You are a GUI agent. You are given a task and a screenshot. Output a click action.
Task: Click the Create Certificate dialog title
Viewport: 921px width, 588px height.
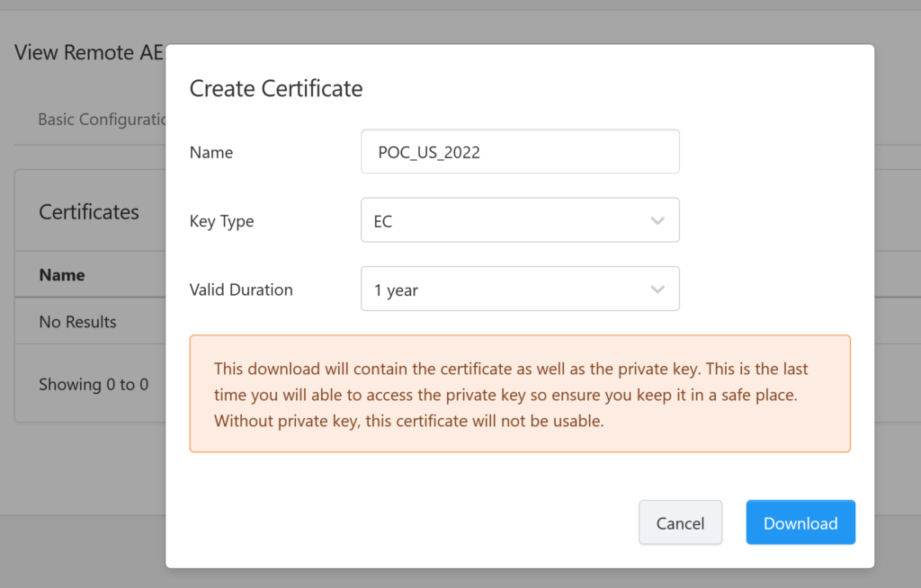click(276, 89)
